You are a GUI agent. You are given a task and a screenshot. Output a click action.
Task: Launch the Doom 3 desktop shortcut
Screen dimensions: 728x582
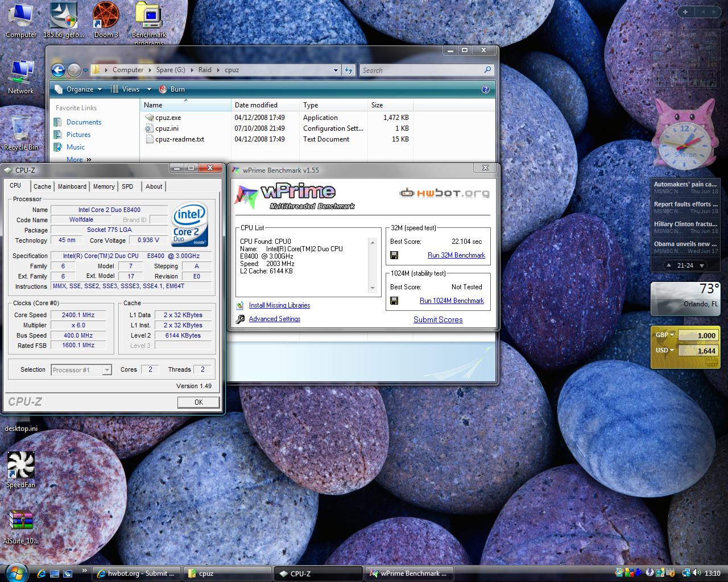106,20
